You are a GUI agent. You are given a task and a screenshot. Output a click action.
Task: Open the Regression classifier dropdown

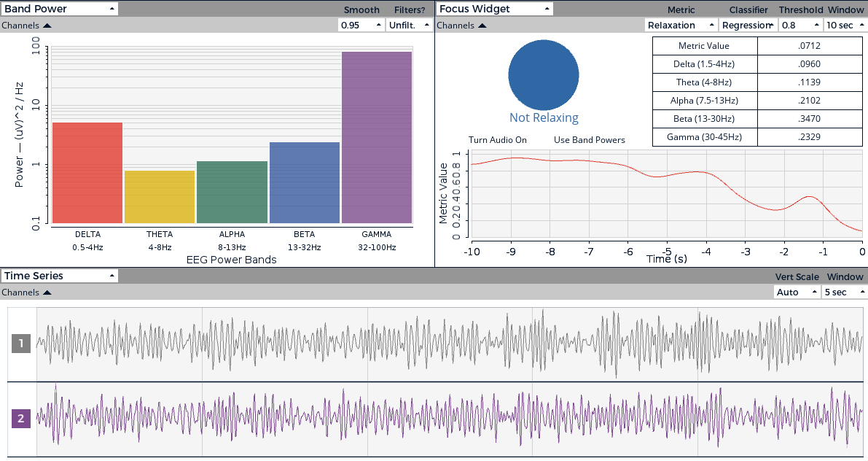(x=748, y=25)
